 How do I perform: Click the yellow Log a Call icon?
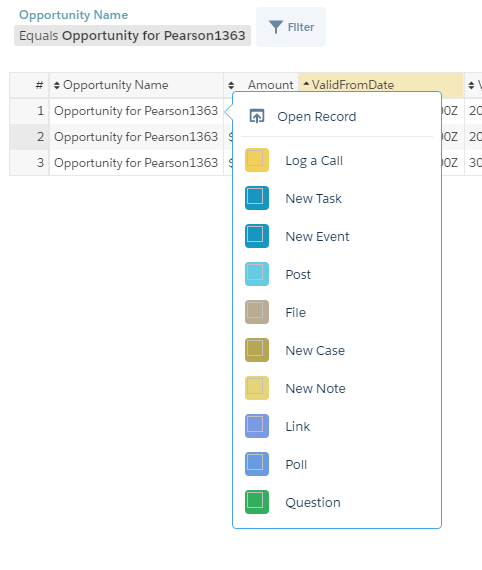coord(257,160)
